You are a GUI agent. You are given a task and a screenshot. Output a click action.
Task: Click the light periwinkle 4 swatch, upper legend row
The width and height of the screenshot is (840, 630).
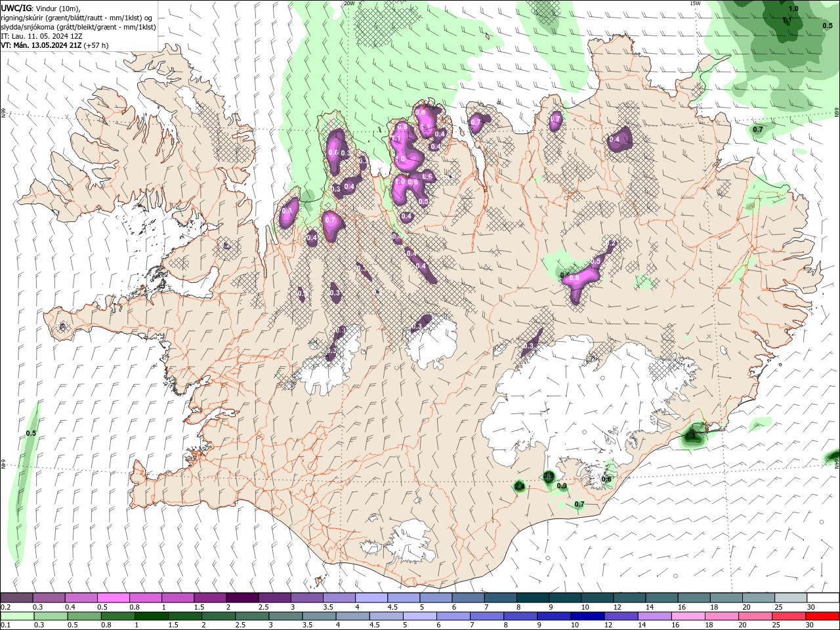coord(371,598)
